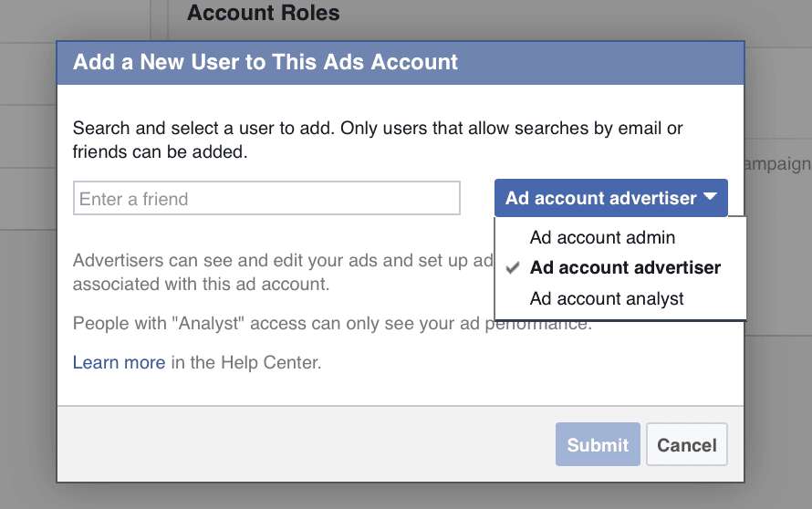Image resolution: width=812 pixels, height=509 pixels.
Task: Click the gray checkmark beside advertiser role
Action: [x=513, y=268]
